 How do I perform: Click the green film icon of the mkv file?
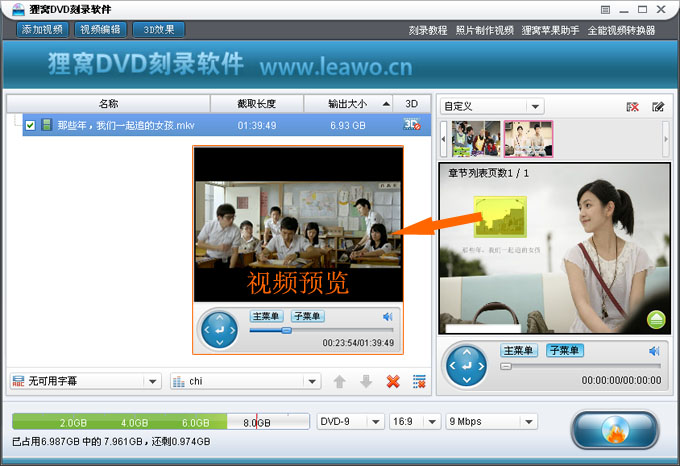tap(46, 125)
